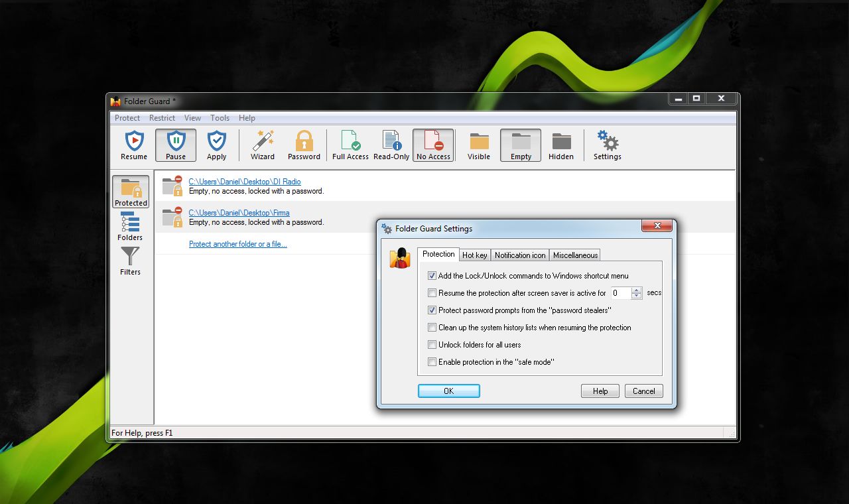The image size is (849, 504).
Task: Cancel the Folder Guard Settings dialog
Action: [644, 391]
